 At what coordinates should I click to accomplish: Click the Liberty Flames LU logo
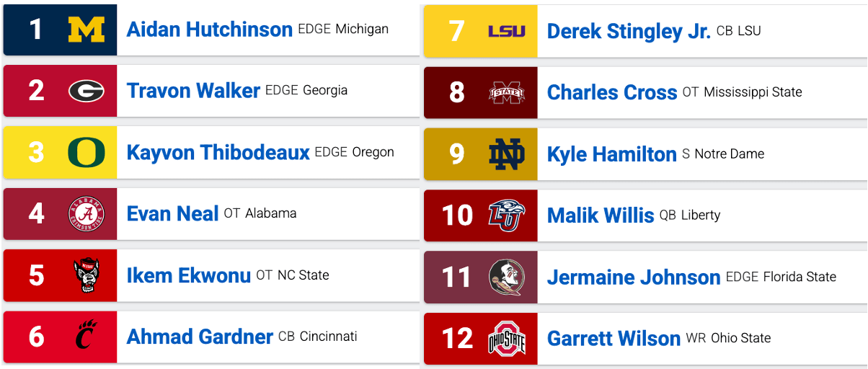coord(507,215)
